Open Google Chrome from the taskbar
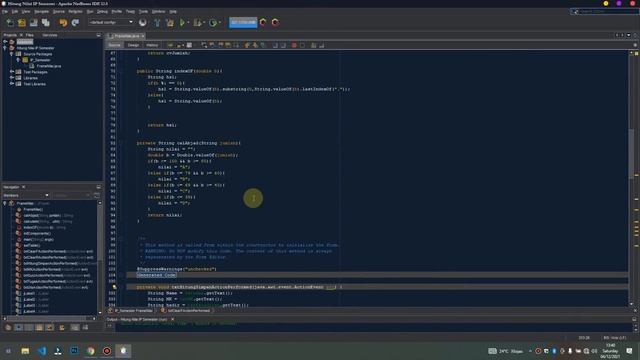The height and width of the screenshot is (360, 640). [91, 351]
